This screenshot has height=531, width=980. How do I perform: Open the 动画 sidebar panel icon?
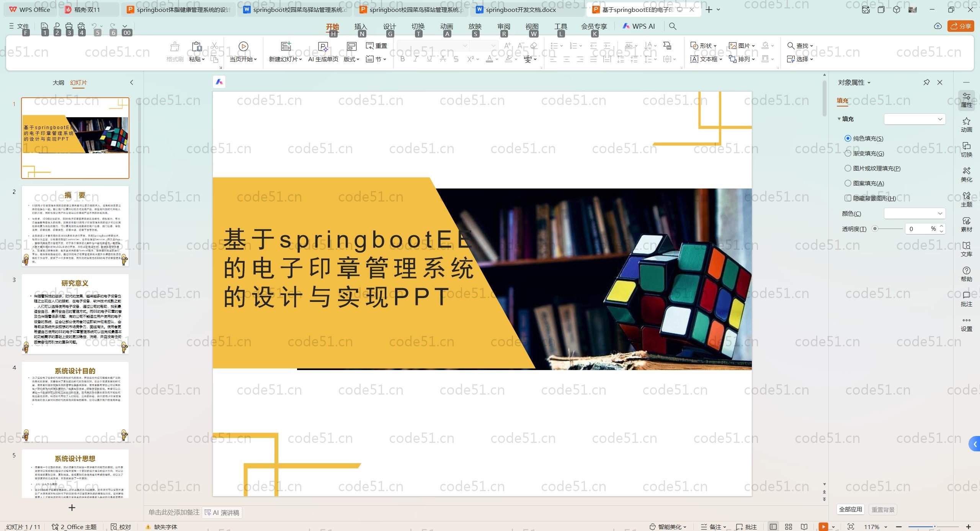pyautogui.click(x=966, y=125)
